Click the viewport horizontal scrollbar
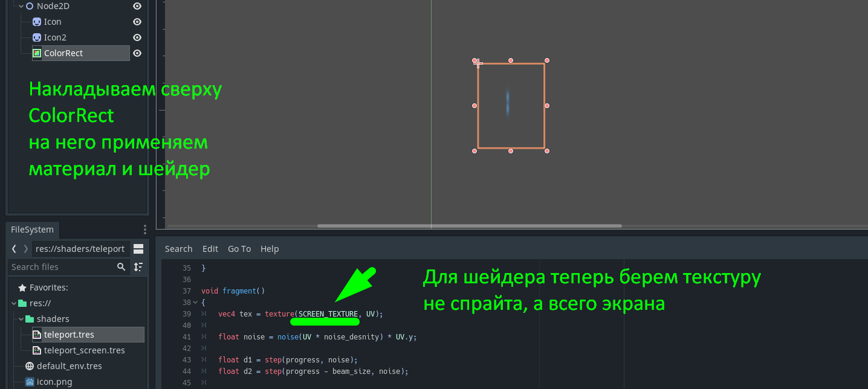Screen dimensions: 868x389 tap(470, 226)
